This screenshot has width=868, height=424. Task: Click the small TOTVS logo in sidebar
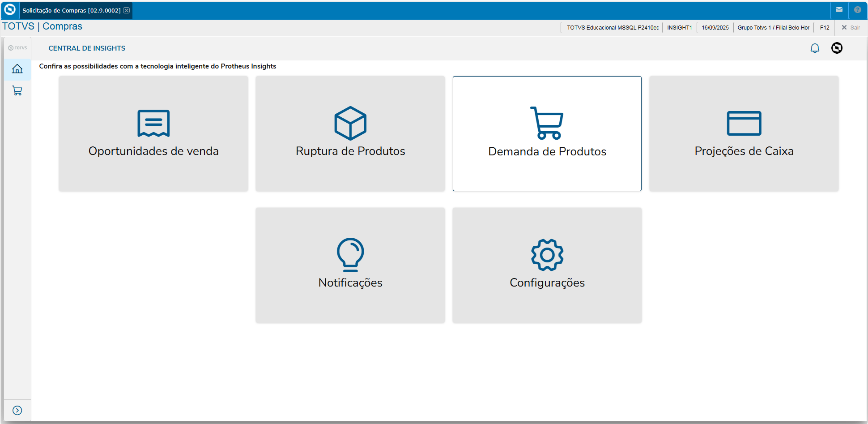click(x=17, y=48)
